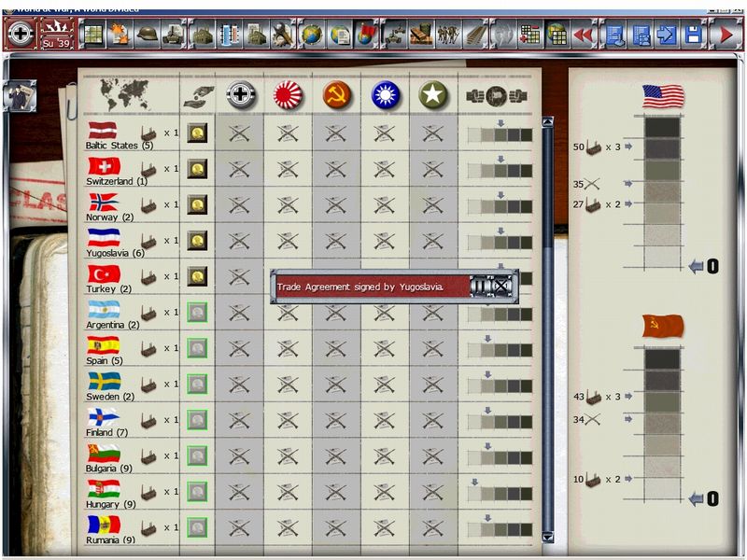The width and height of the screenshot is (747, 560).
Task: Save game with the floppy disk icon
Action: (693, 35)
